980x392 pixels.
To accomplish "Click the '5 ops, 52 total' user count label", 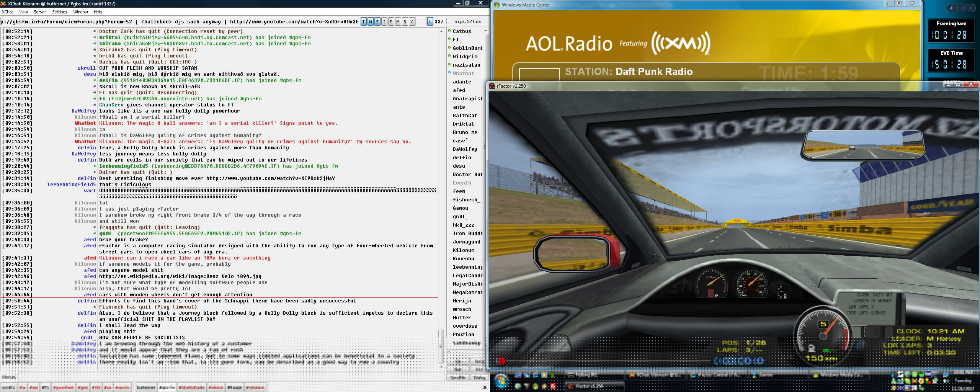I will 468,21.
